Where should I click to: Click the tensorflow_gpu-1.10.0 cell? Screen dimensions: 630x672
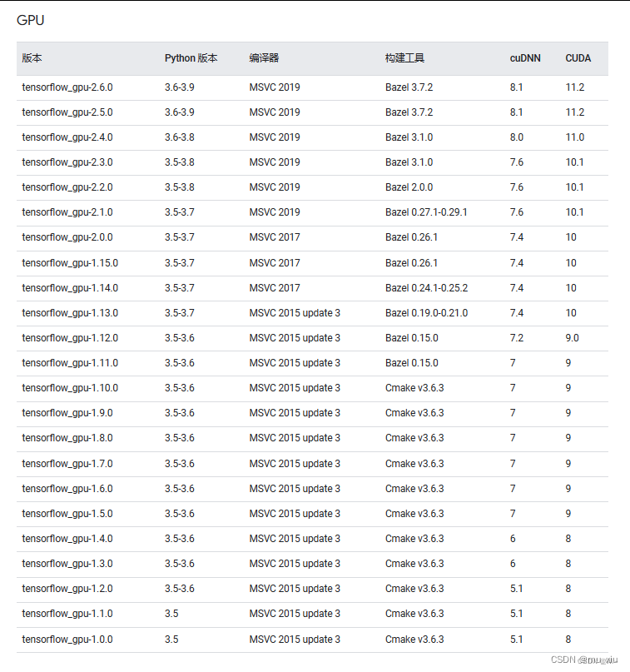pos(70,388)
